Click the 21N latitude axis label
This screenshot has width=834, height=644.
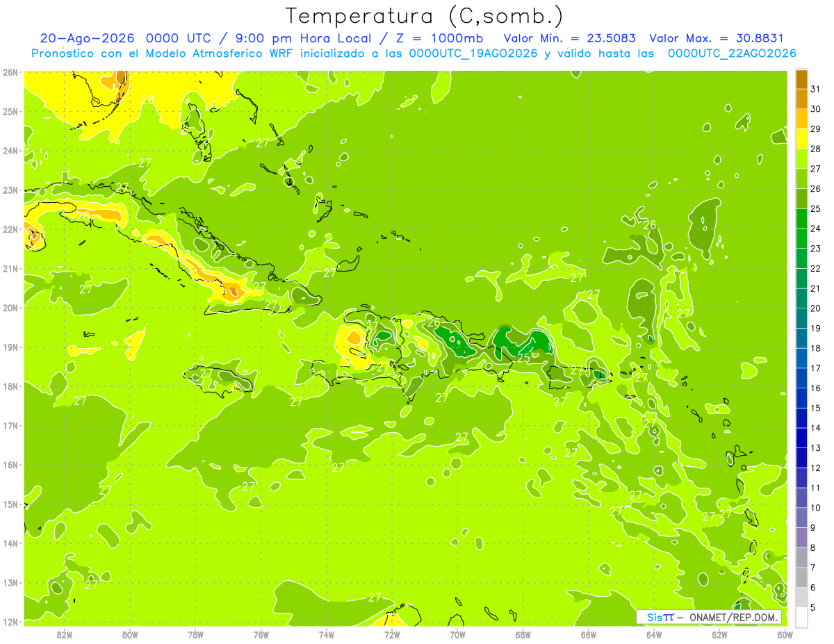point(10,269)
